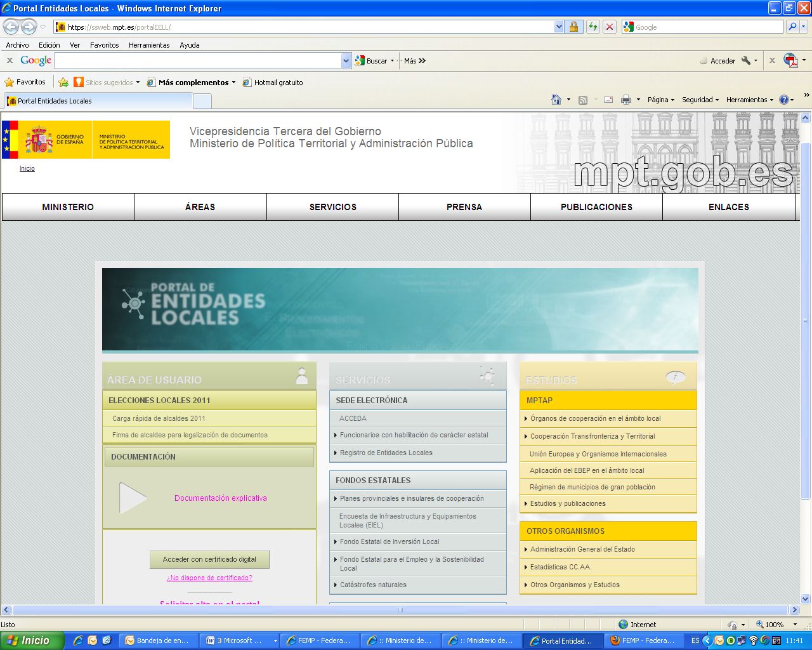Screen dimensions: 812x650
Task: Select the Portal Entidades Locales browser tab
Action: tap(98, 101)
